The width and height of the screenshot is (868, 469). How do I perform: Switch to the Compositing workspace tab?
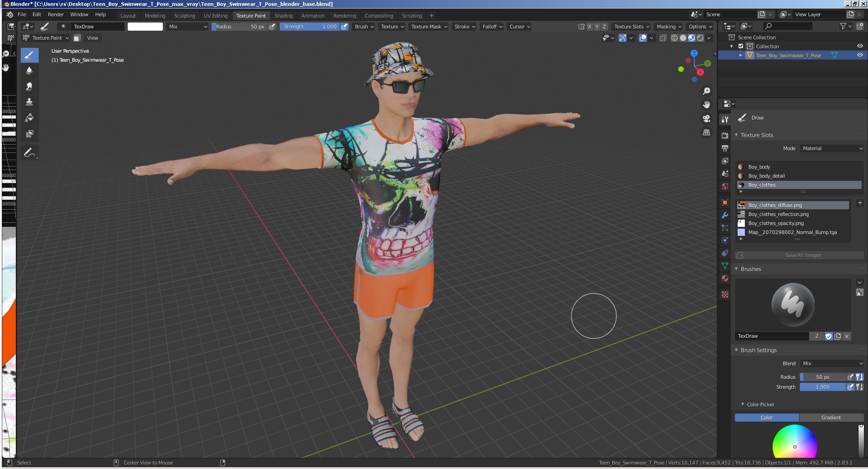click(x=379, y=15)
